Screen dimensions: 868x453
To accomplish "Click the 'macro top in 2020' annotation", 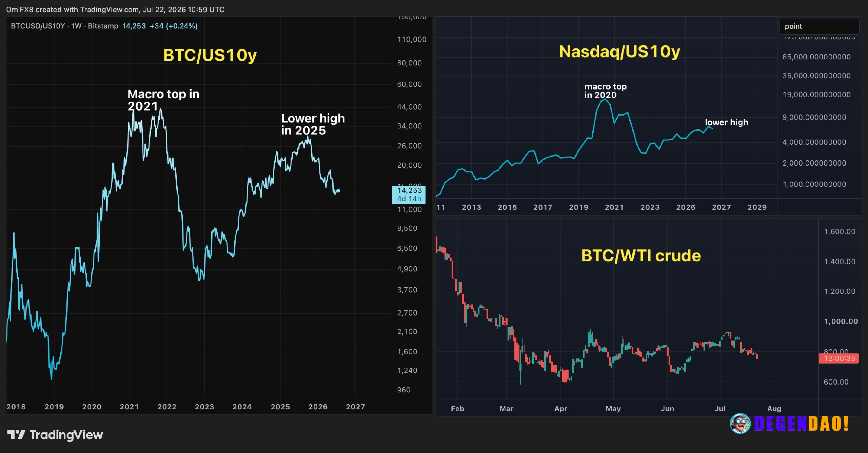I will click(606, 91).
